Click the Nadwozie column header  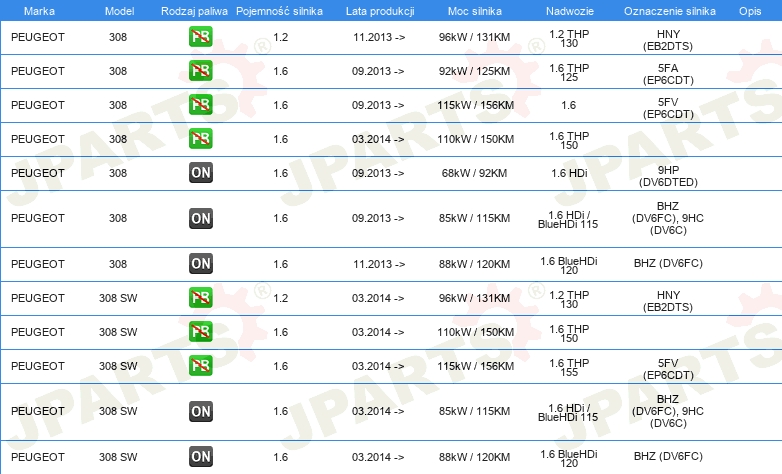[x=570, y=11]
